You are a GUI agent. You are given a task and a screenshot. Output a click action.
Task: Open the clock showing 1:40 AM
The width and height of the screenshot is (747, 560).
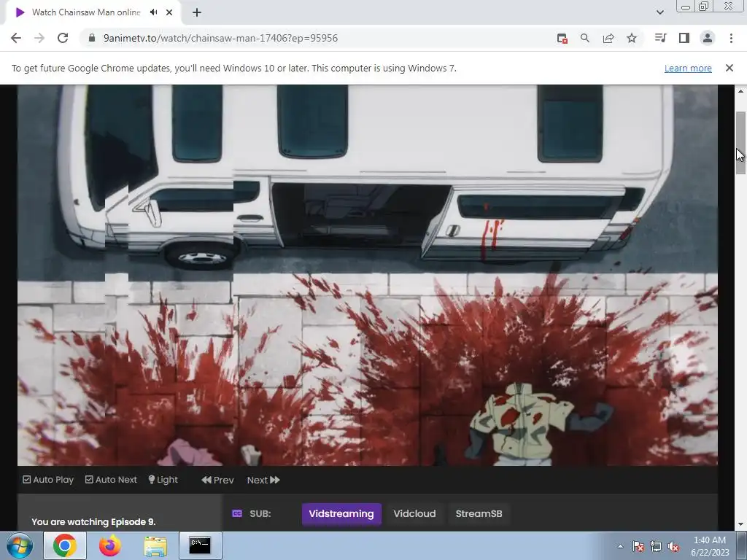pyautogui.click(x=710, y=546)
